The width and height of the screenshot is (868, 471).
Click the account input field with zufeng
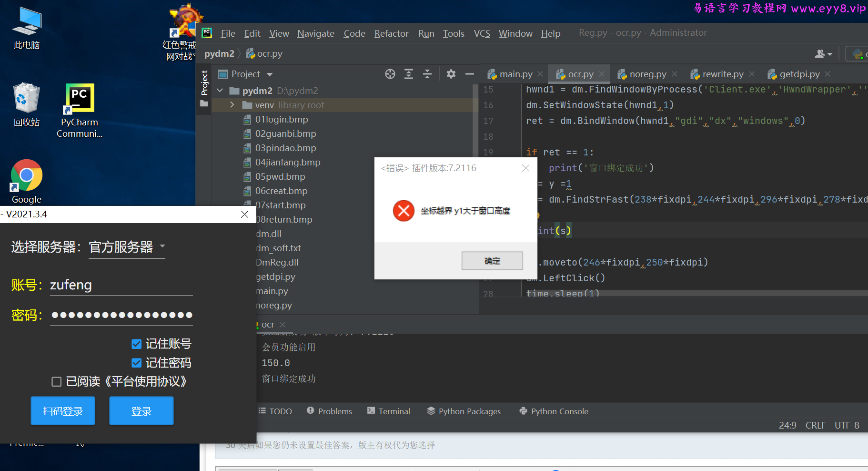(121, 285)
